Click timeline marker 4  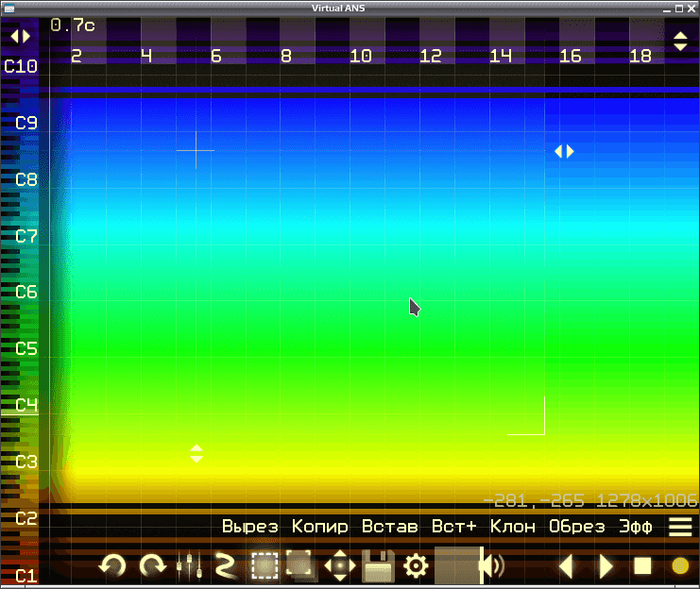tap(146, 57)
